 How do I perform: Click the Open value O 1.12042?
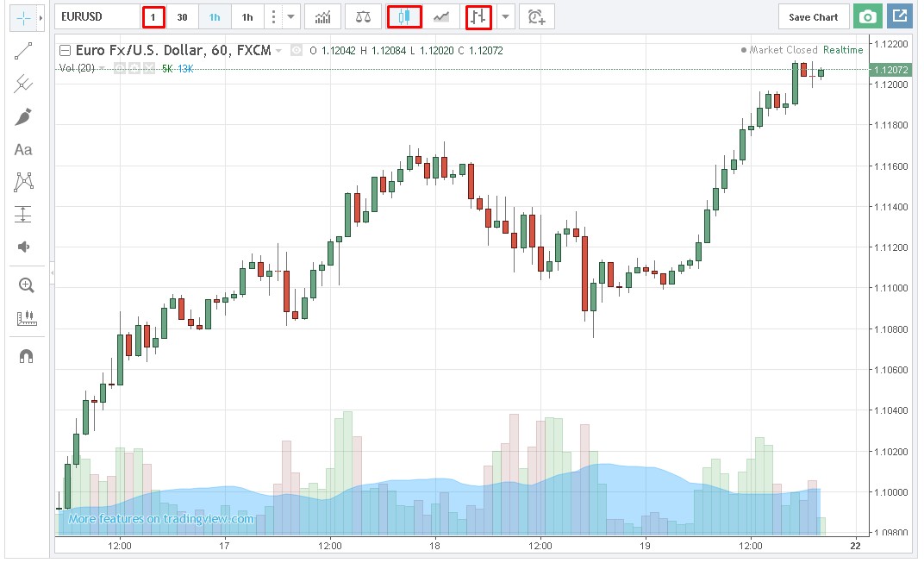click(333, 51)
